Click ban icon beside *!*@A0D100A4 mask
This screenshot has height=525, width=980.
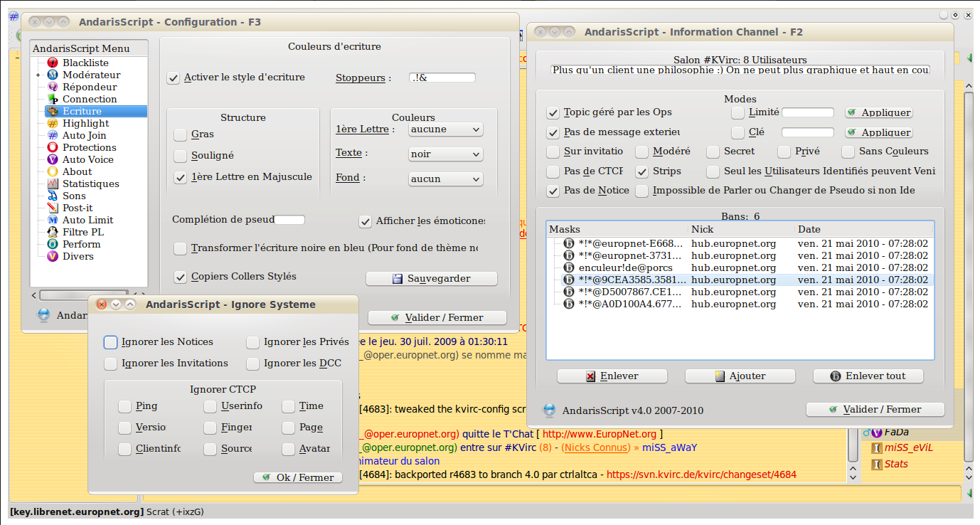pos(569,304)
